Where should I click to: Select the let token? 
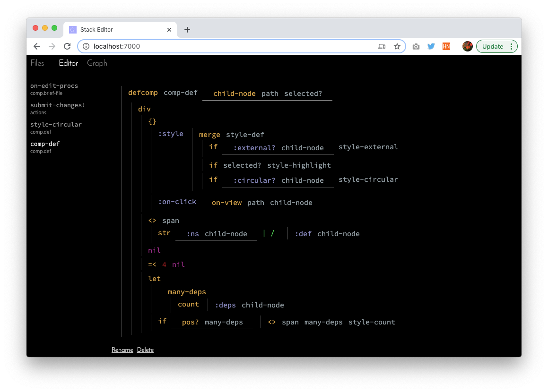(x=154, y=279)
